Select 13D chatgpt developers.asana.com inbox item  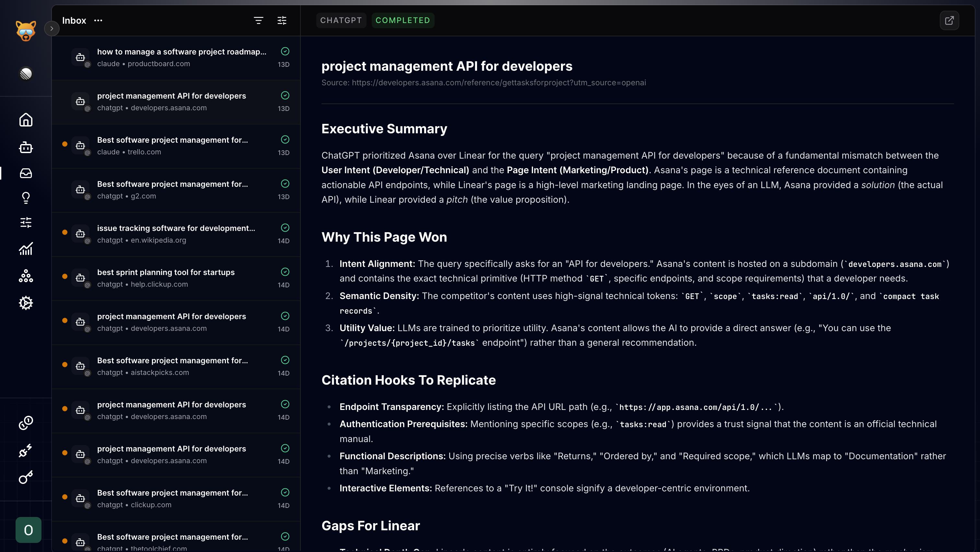[176, 102]
